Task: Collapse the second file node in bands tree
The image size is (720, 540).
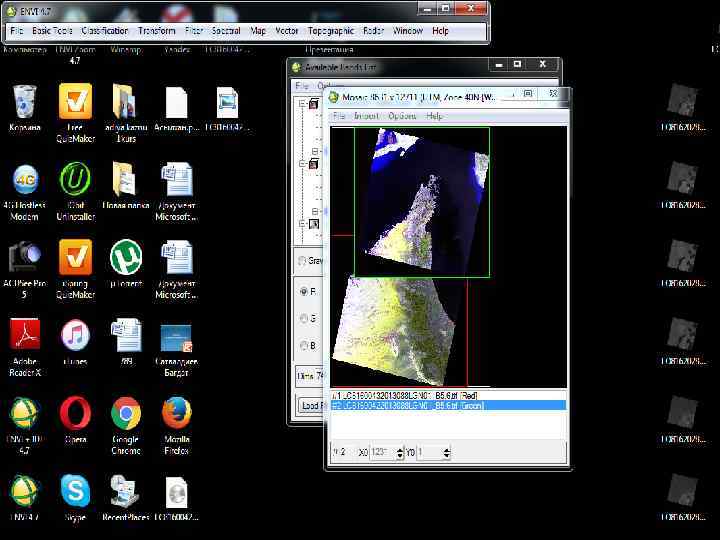Action: coord(302,163)
